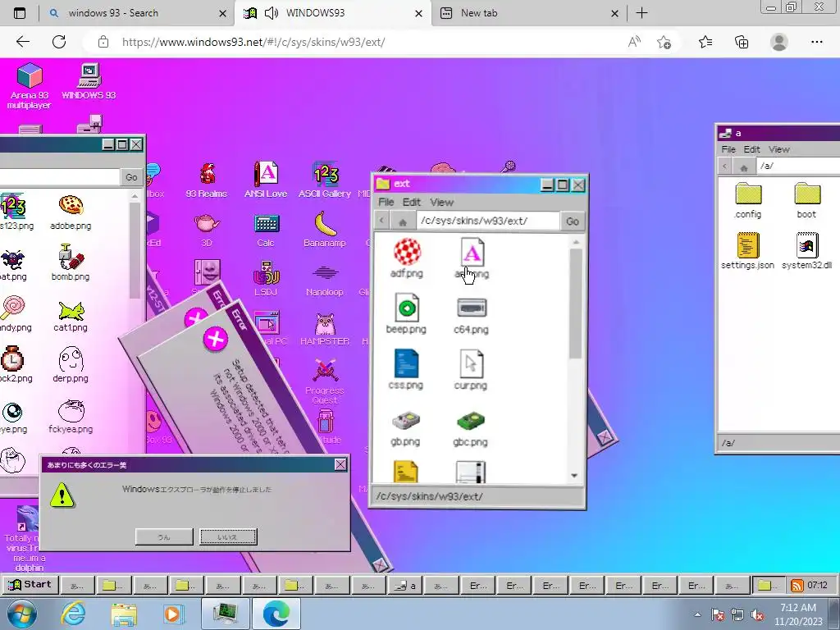Select fckyea.png in the left window
The height and width of the screenshot is (630, 840).
click(71, 417)
